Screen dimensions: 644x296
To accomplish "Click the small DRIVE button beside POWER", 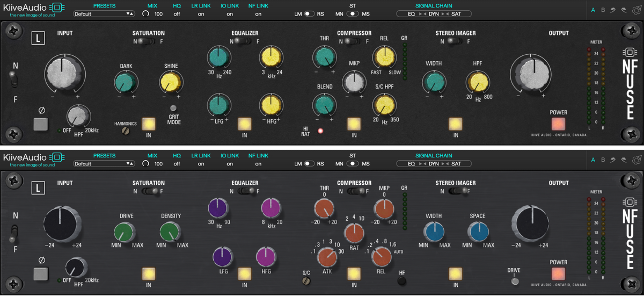I will [515, 281].
